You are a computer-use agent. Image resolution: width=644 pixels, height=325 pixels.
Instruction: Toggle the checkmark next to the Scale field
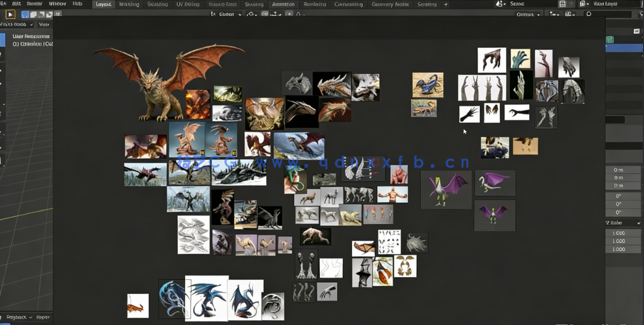[639, 223]
